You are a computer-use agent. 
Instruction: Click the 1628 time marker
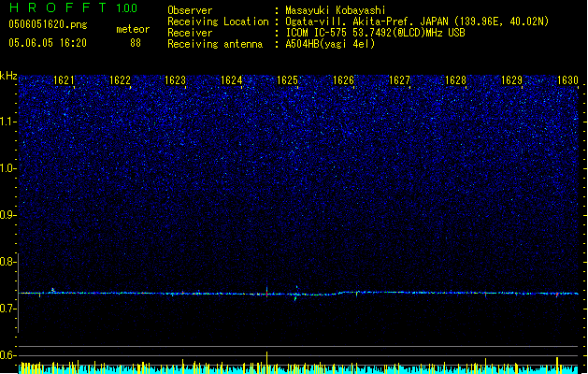[x=455, y=79]
